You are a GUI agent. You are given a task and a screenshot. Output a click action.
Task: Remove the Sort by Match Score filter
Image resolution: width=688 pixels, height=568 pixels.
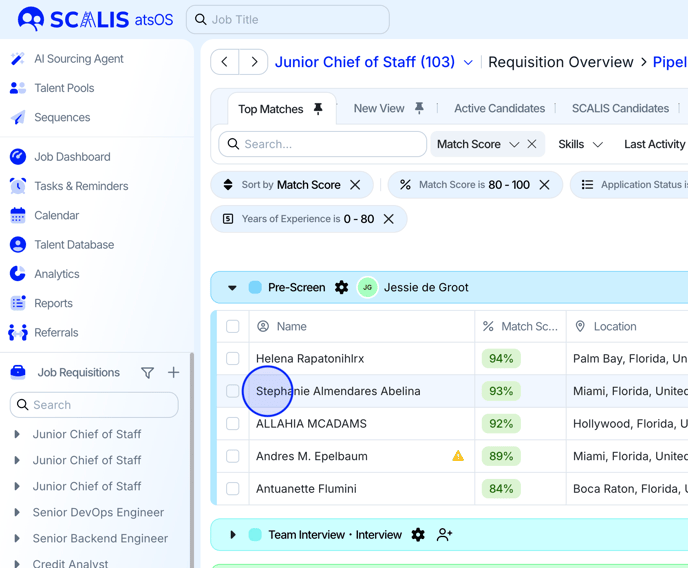(x=355, y=185)
